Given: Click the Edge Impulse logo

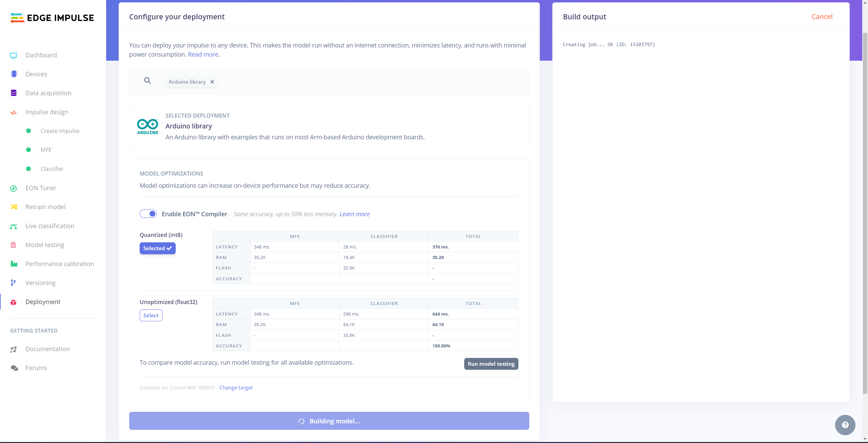Looking at the screenshot, I should pos(52,18).
